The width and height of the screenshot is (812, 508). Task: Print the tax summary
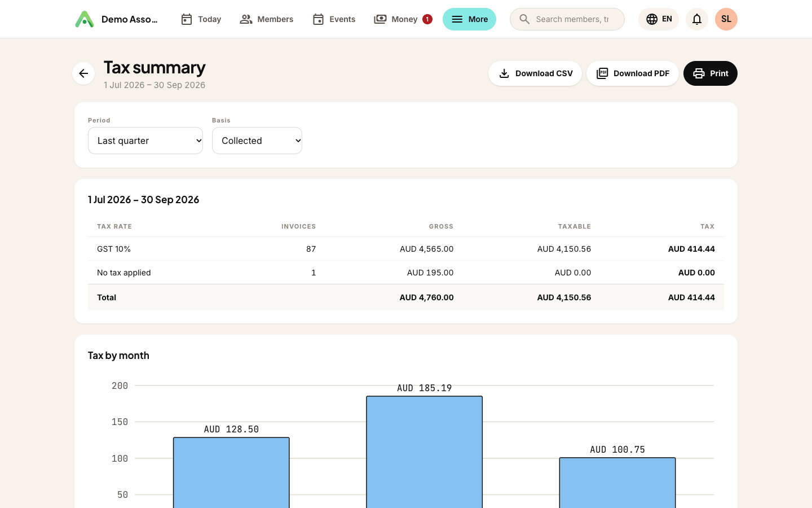tap(710, 73)
